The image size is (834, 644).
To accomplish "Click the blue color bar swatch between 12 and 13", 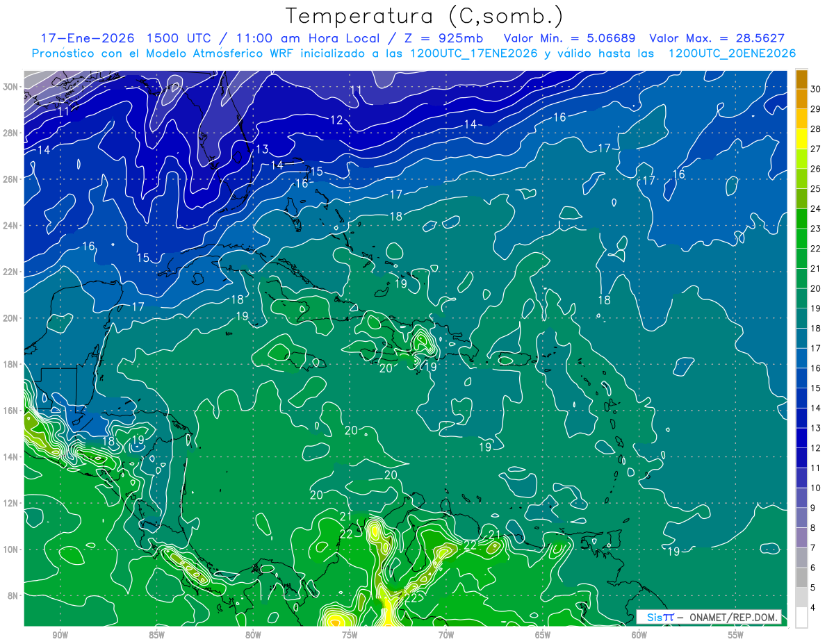I will 801,438.
